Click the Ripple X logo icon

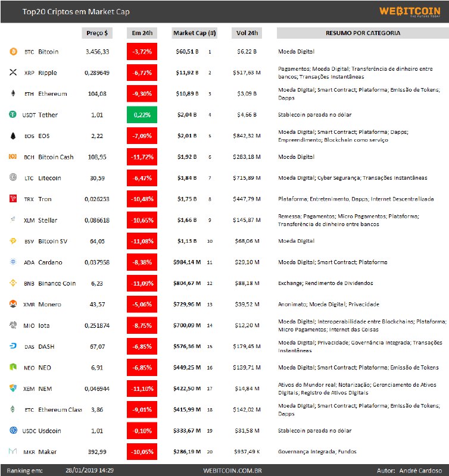(13, 72)
